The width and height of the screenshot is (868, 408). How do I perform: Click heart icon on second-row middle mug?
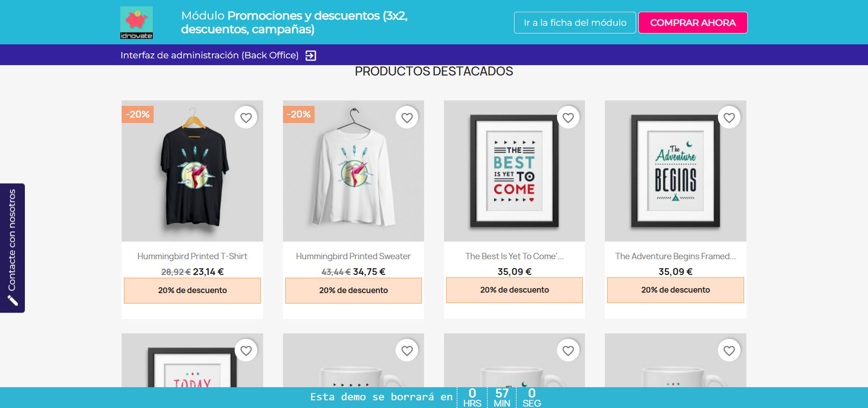point(568,351)
